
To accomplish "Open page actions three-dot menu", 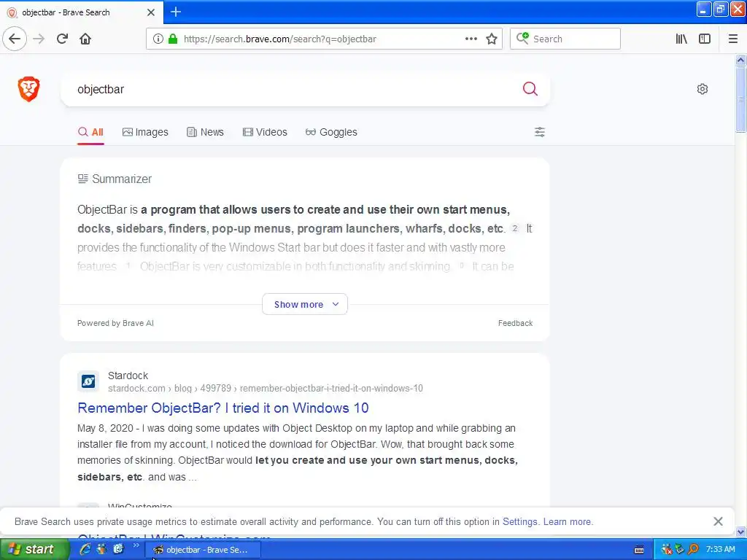I will click(471, 39).
